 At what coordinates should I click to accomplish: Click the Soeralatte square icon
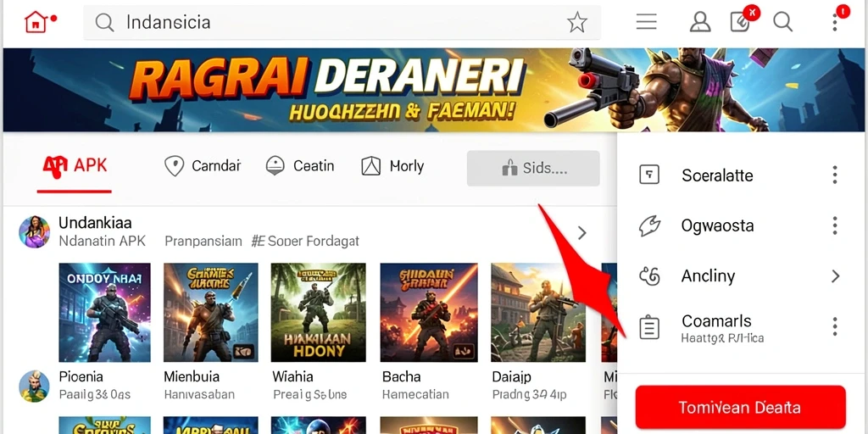click(x=649, y=175)
